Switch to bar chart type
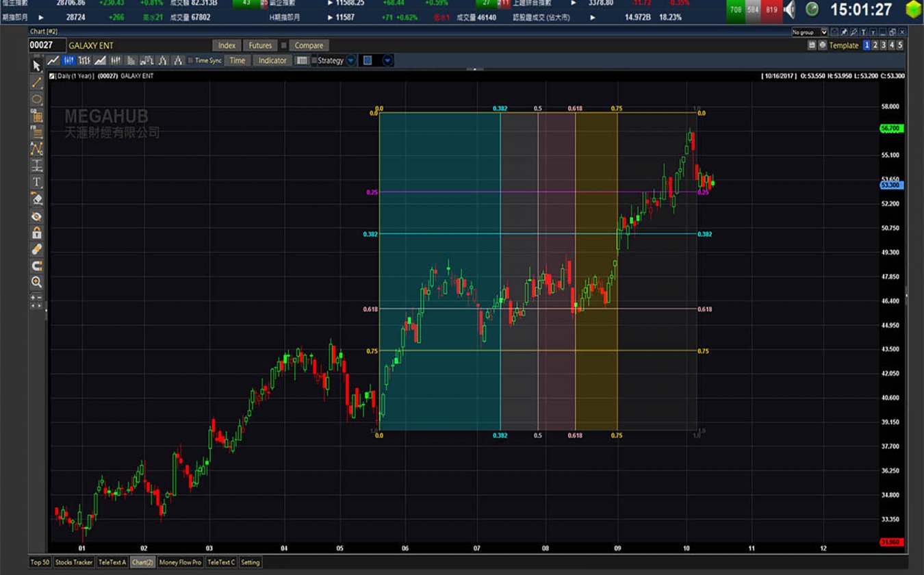Image resolution: width=924 pixels, height=575 pixels. 84,60
